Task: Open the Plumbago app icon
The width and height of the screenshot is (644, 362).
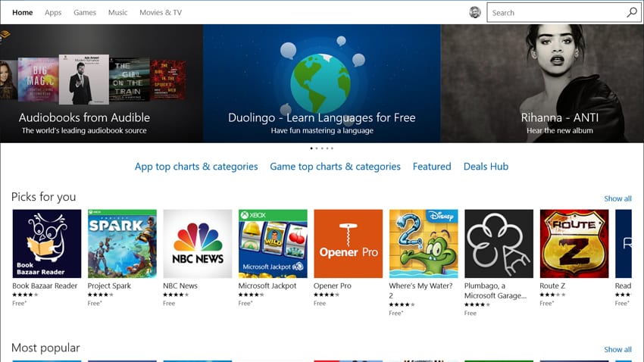Action: pos(499,244)
